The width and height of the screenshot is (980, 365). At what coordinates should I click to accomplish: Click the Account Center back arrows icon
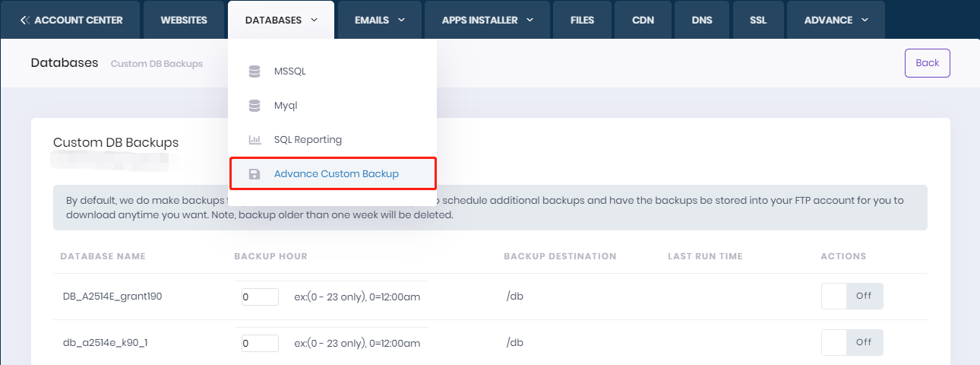coord(25,21)
